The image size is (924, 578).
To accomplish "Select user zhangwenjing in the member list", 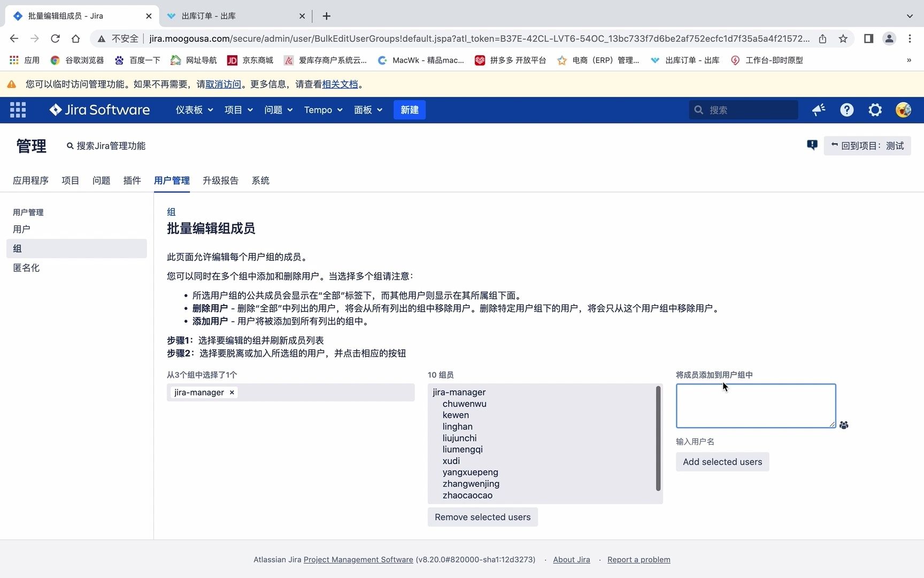I will point(471,483).
